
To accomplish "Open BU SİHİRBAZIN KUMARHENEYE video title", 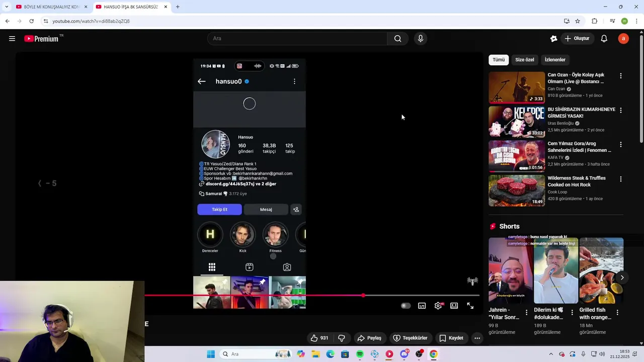I will (581, 113).
